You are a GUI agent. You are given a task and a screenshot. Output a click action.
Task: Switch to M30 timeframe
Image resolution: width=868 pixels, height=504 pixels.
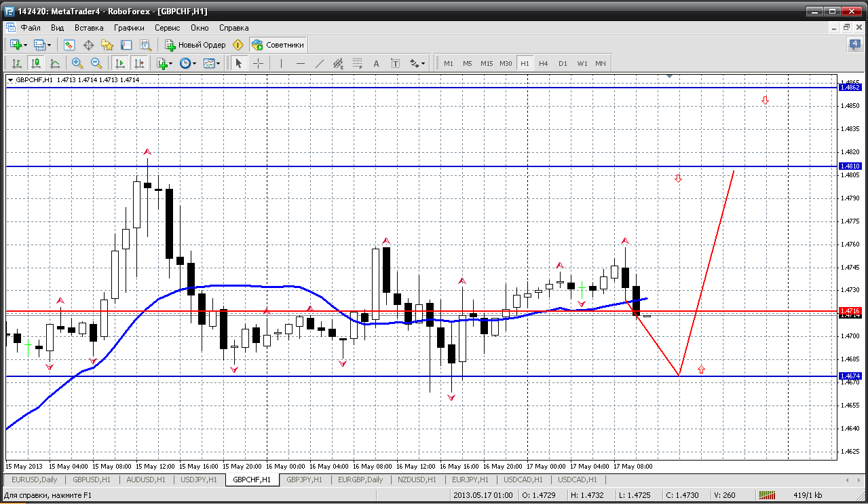click(506, 63)
